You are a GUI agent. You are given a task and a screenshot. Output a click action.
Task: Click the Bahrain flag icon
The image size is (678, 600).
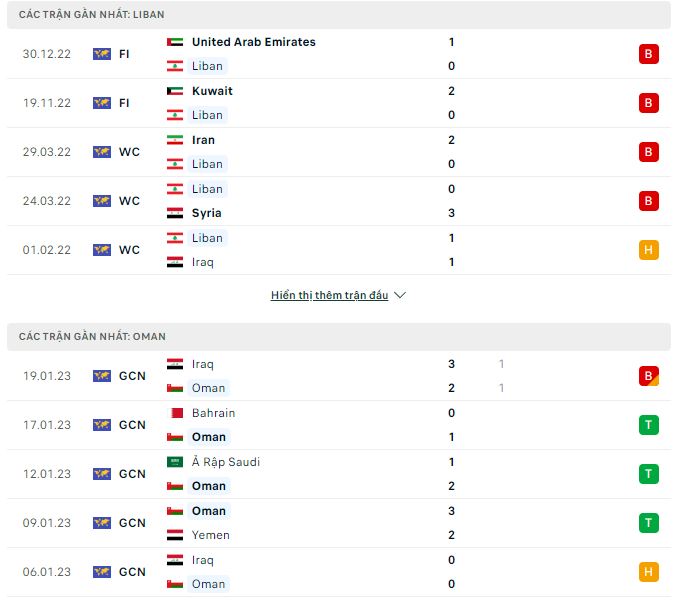pyautogui.click(x=175, y=413)
